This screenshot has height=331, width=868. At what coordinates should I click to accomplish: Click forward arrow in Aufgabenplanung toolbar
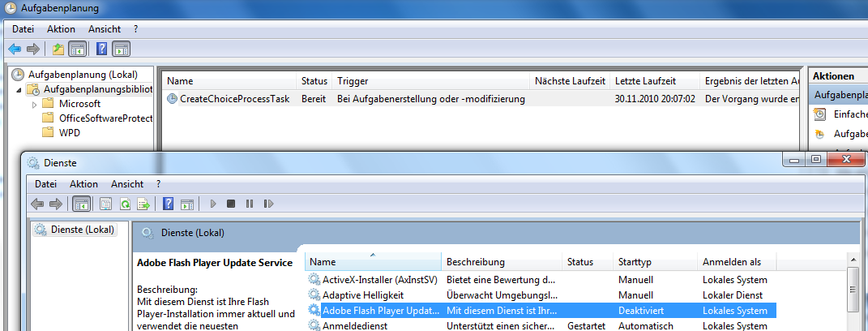[x=33, y=49]
